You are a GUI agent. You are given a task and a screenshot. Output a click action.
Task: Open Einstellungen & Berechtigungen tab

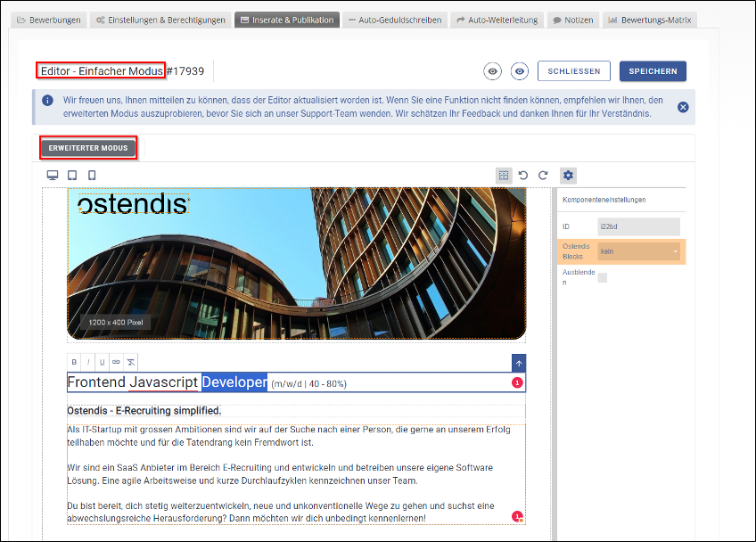click(160, 20)
